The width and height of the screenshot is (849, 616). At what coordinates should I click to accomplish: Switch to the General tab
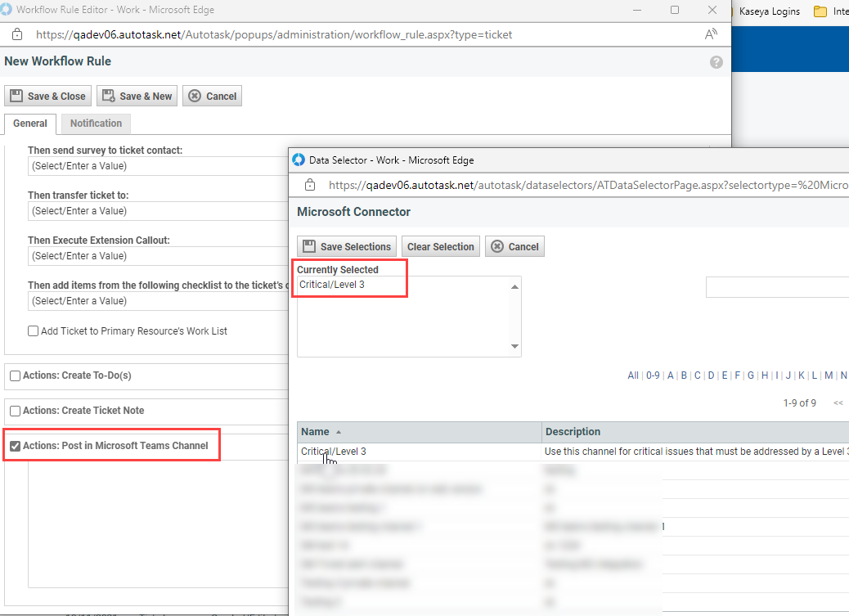29,124
